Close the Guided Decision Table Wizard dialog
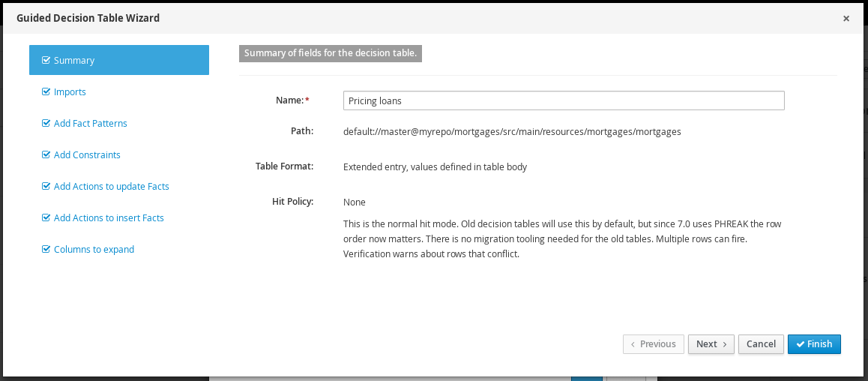868x381 pixels. (x=846, y=19)
